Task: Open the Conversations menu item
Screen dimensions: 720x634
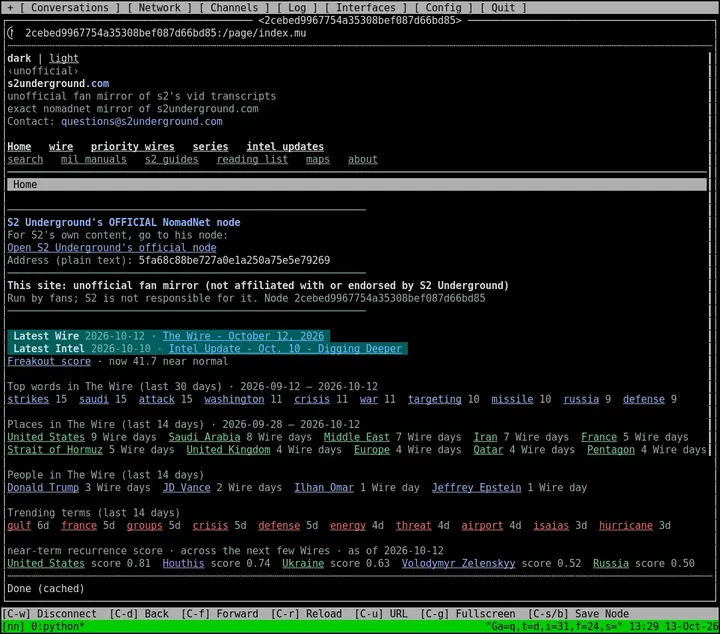Action: click(69, 8)
